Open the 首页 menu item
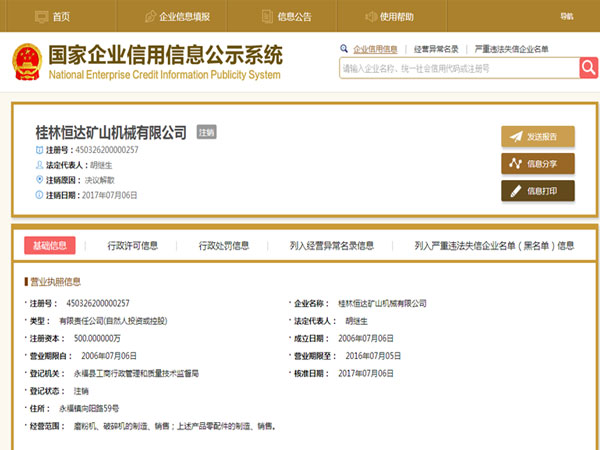 pos(61,17)
